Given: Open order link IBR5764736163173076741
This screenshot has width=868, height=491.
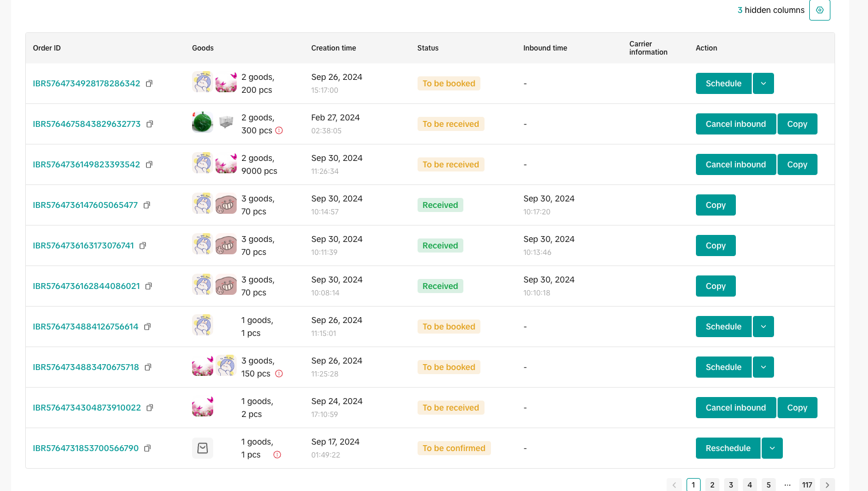Looking at the screenshot, I should point(83,246).
